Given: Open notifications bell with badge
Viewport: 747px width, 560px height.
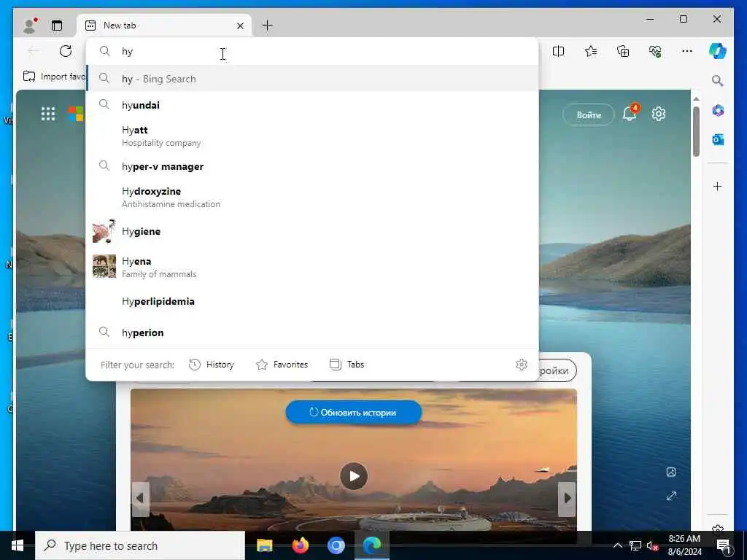Looking at the screenshot, I should (x=630, y=113).
